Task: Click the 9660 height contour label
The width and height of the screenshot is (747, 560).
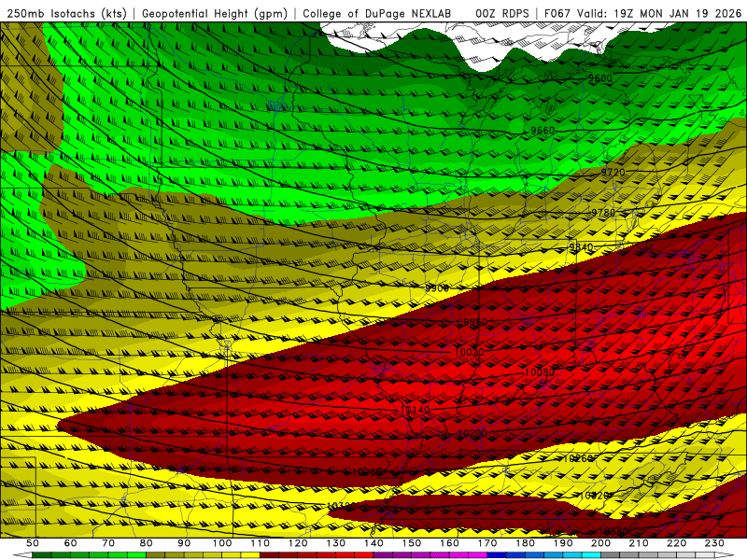Action: point(543,131)
